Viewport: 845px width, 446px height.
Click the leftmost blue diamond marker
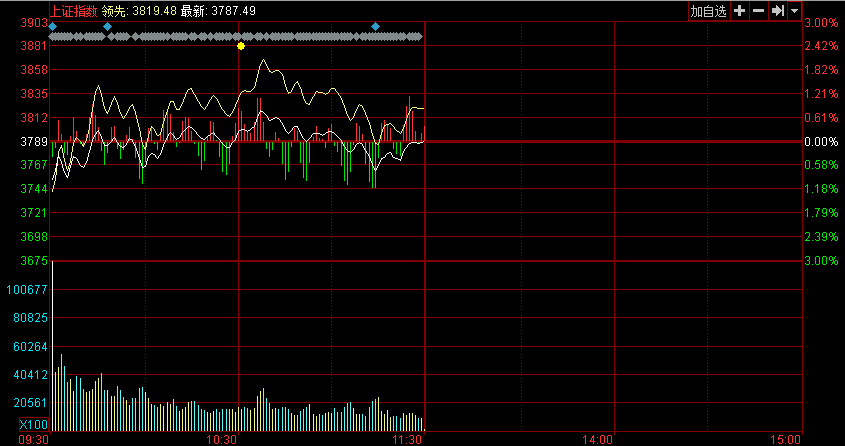(53, 26)
